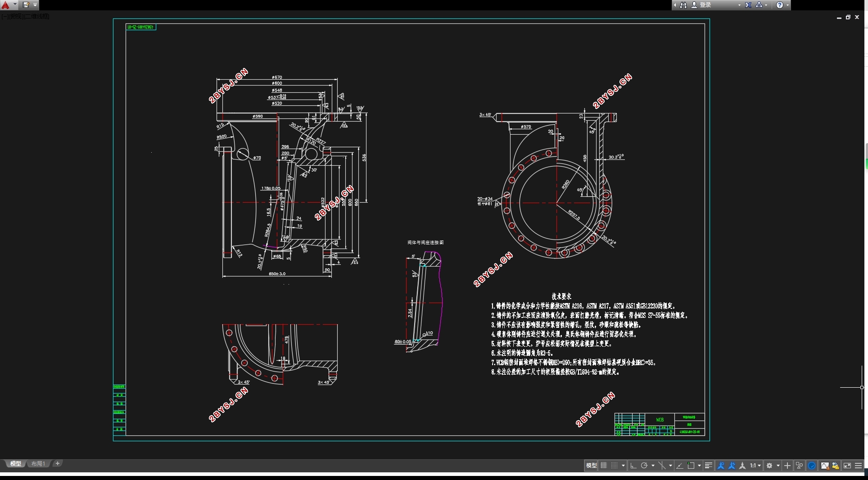Image resolution: width=868 pixels, height=480 pixels.
Task: Toggle object snap tracking
Action: pyautogui.click(x=680, y=466)
